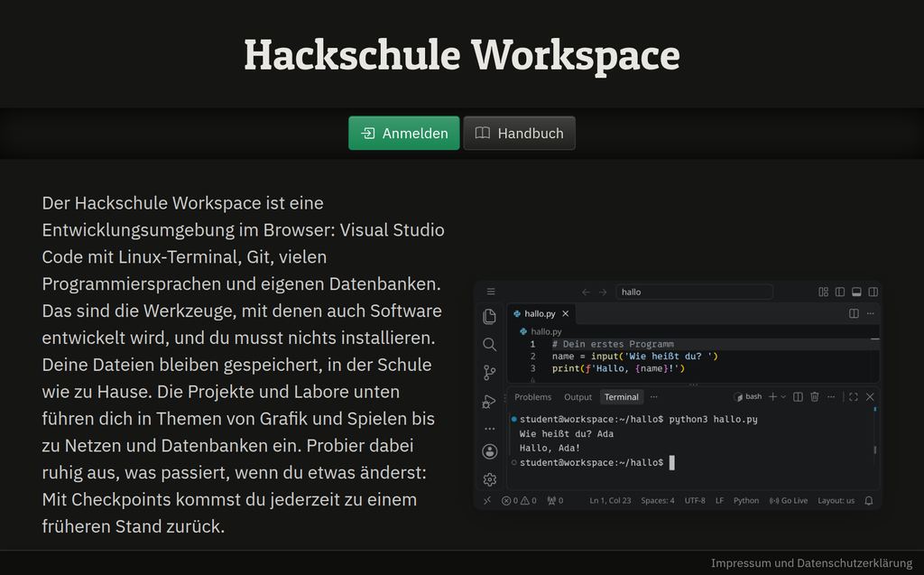924x575 pixels.
Task: Switch to the Output panel tab
Action: [577, 397]
